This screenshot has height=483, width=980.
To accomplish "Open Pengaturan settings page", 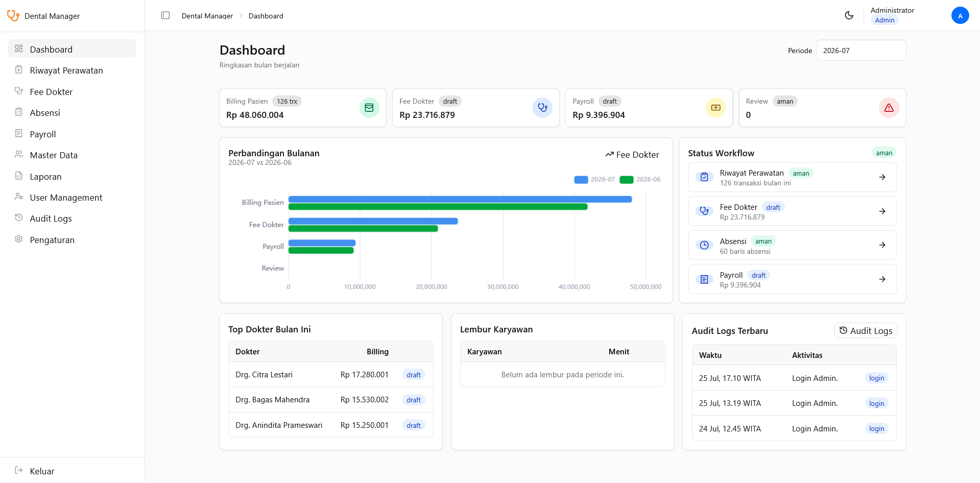I will tap(72, 240).
